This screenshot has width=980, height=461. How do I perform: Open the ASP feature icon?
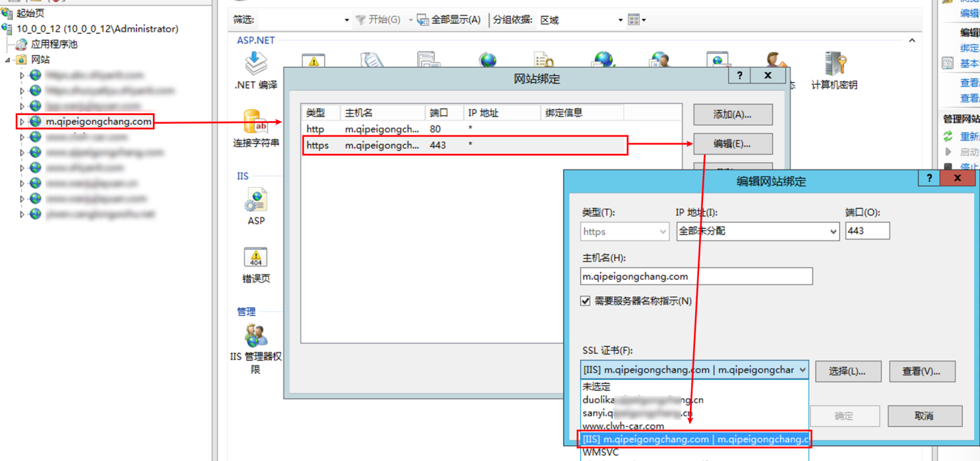[x=255, y=200]
